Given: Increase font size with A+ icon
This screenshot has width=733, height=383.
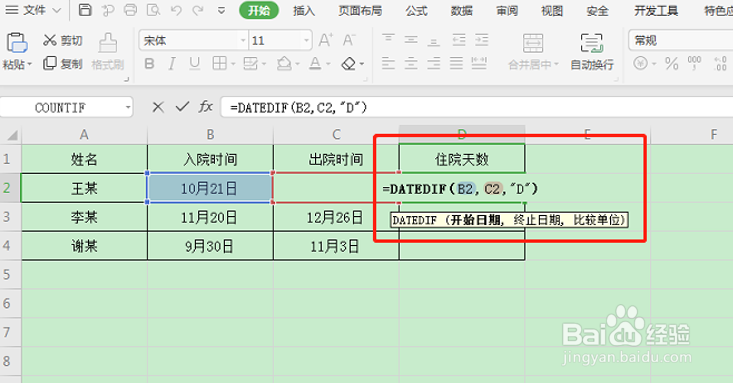Looking at the screenshot, I should tap(325, 40).
